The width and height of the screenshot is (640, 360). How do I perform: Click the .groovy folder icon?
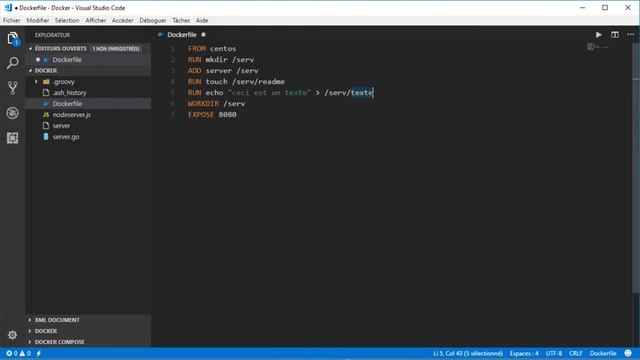pos(46,82)
